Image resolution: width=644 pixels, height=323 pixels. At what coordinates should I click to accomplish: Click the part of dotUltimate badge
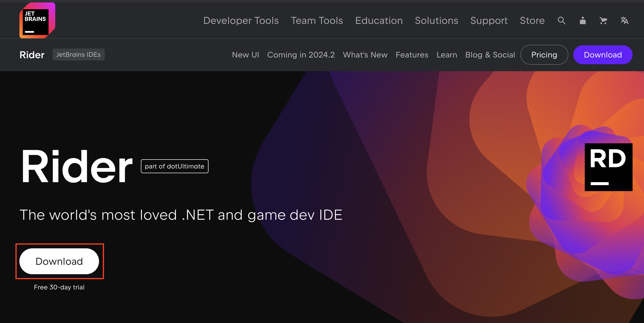coord(174,166)
